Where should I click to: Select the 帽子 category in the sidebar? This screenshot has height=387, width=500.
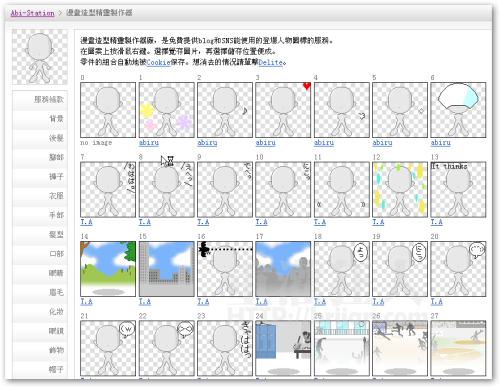(40, 369)
